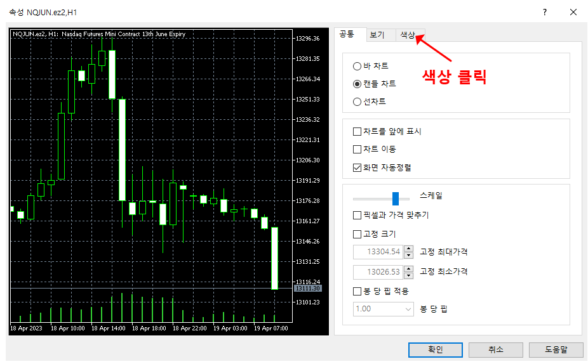This screenshot has height=364, width=588.
Task: Decrease 고정 최소가격 with down arrow
Action: (x=408, y=276)
